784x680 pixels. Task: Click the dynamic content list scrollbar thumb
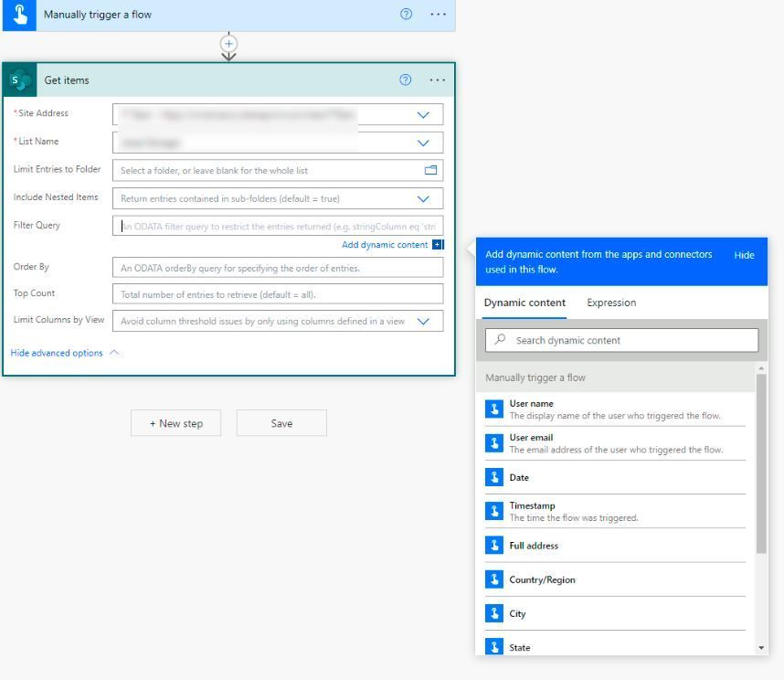pyautogui.click(x=761, y=463)
